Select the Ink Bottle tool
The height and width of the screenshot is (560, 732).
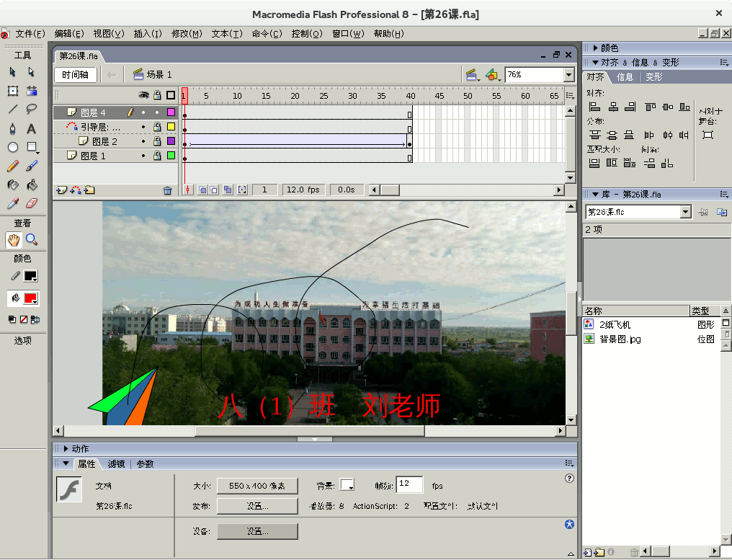(x=12, y=185)
